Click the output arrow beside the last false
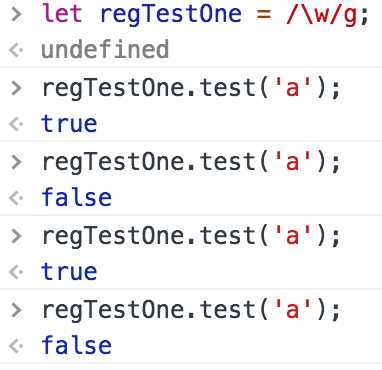The width and height of the screenshot is (382, 370). point(16,346)
